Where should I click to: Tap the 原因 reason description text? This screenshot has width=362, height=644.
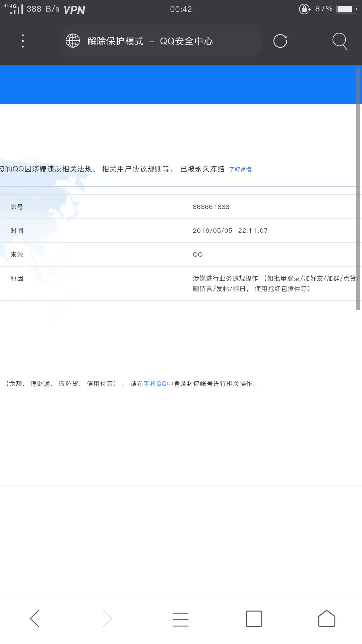point(275,283)
